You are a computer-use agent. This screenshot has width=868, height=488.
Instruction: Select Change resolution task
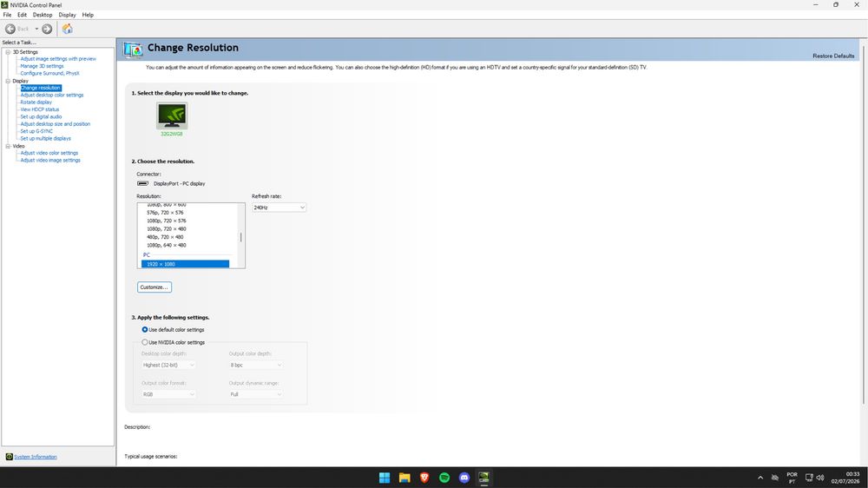(x=41, y=88)
